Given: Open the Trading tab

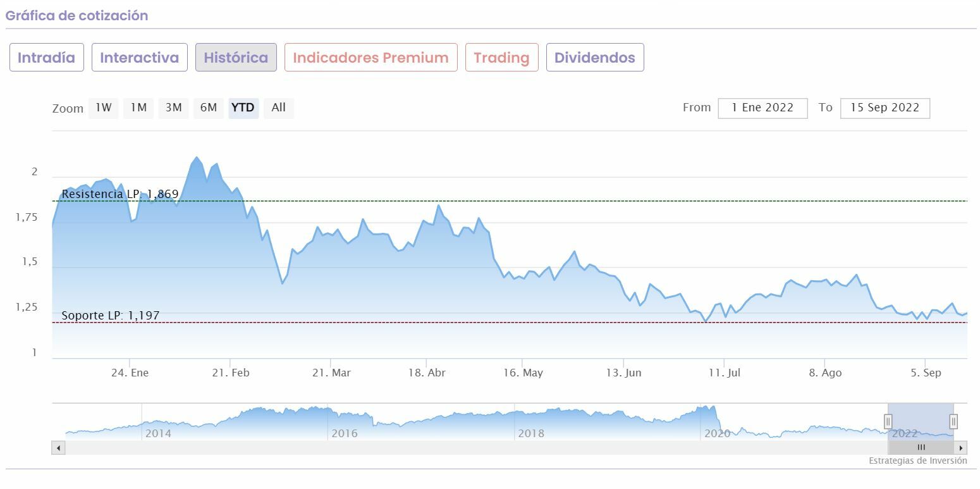Looking at the screenshot, I should click(x=501, y=58).
